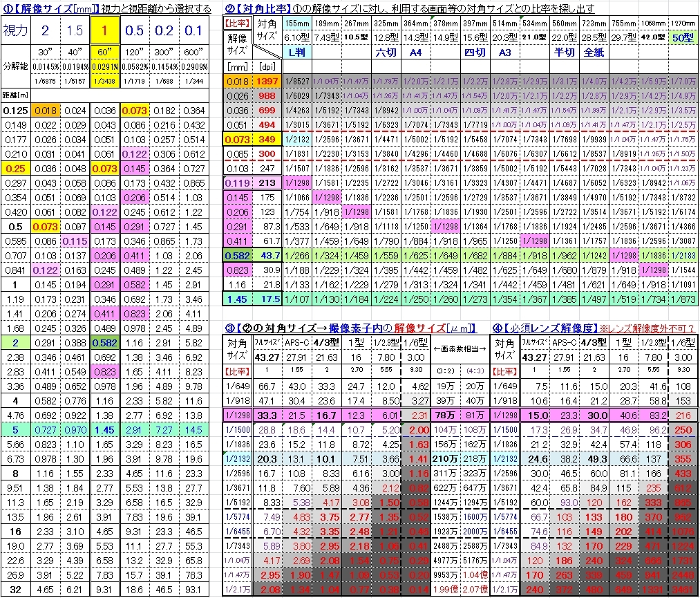Click the 349 dpi cell in yellow row
The height and width of the screenshot is (598, 700).
point(267,140)
